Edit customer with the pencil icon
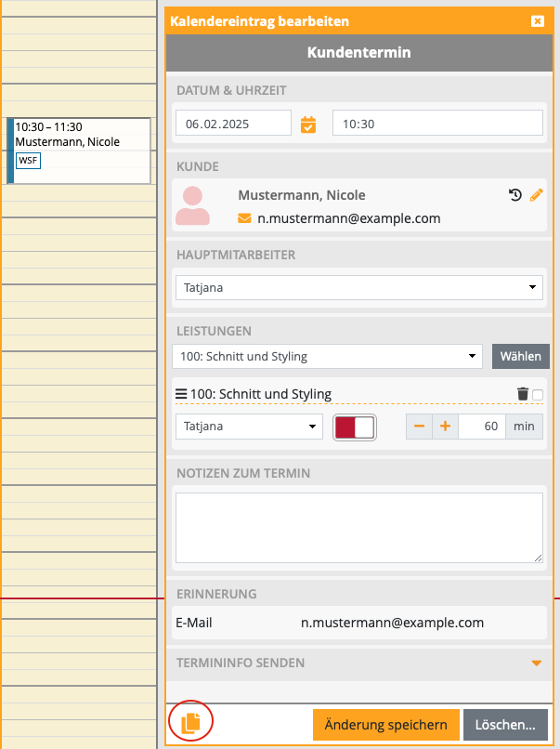Image resolution: width=560 pixels, height=749 pixels. coord(536,195)
